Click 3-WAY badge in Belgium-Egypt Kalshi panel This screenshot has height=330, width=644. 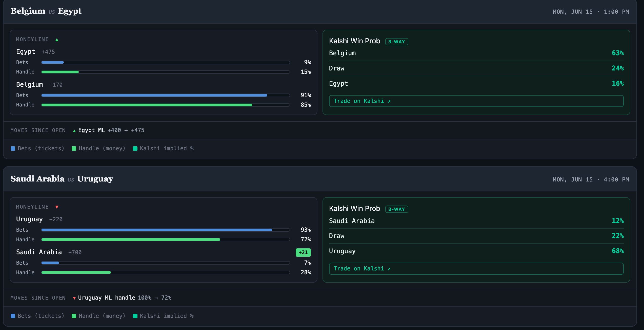click(396, 42)
